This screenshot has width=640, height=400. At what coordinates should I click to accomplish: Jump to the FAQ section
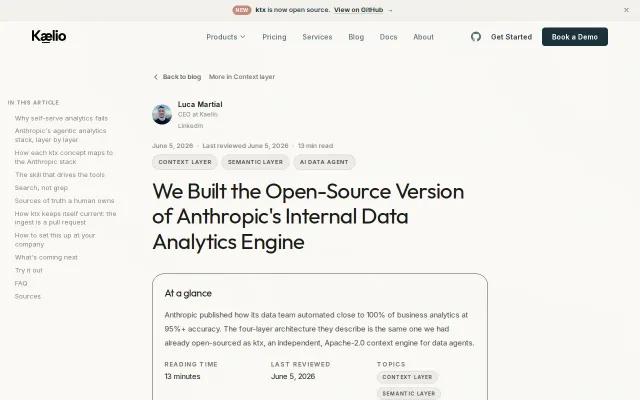(x=21, y=283)
